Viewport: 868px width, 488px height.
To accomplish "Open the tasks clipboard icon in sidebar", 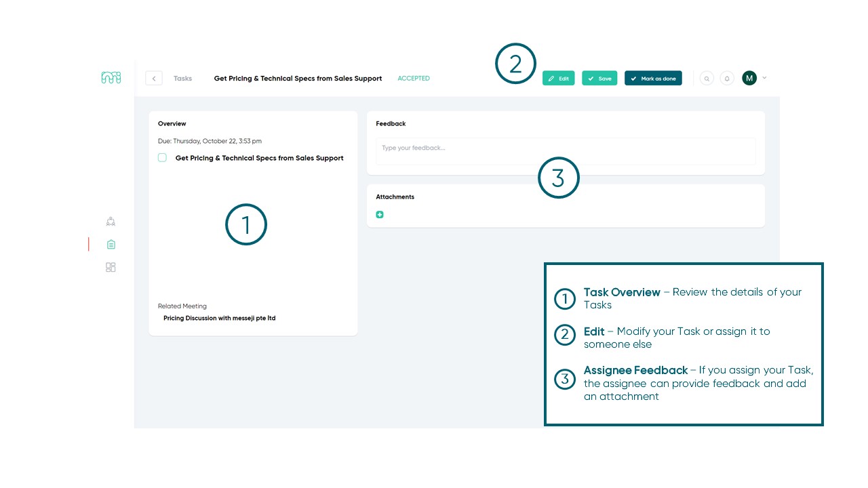I will (x=111, y=244).
